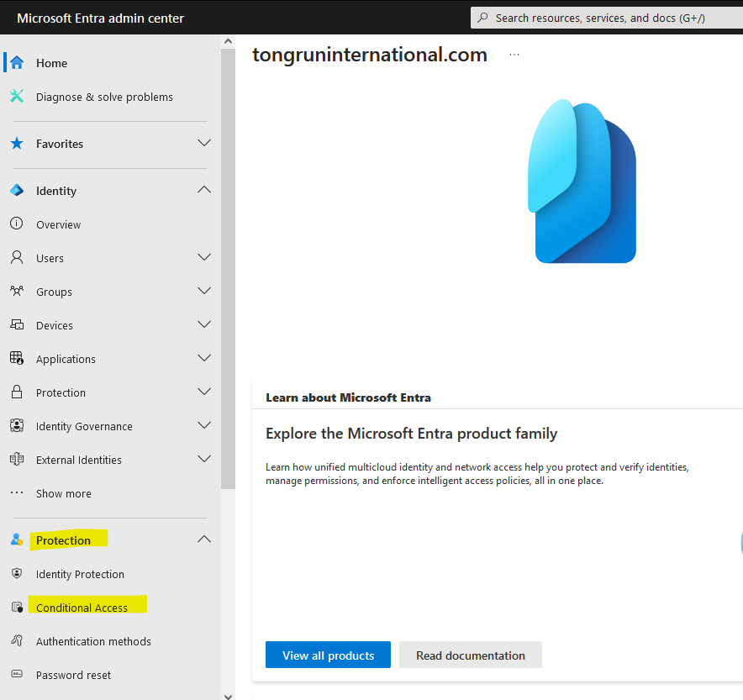Click the sidebar vertical scrollbar thumb

(x=228, y=268)
